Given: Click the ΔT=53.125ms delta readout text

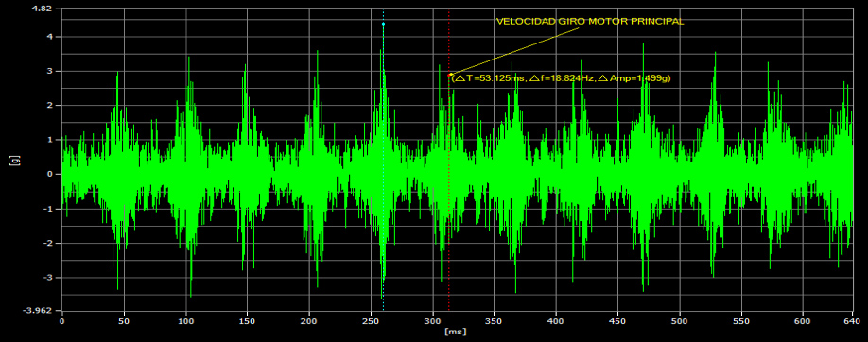Looking at the screenshot, I should (x=561, y=78).
